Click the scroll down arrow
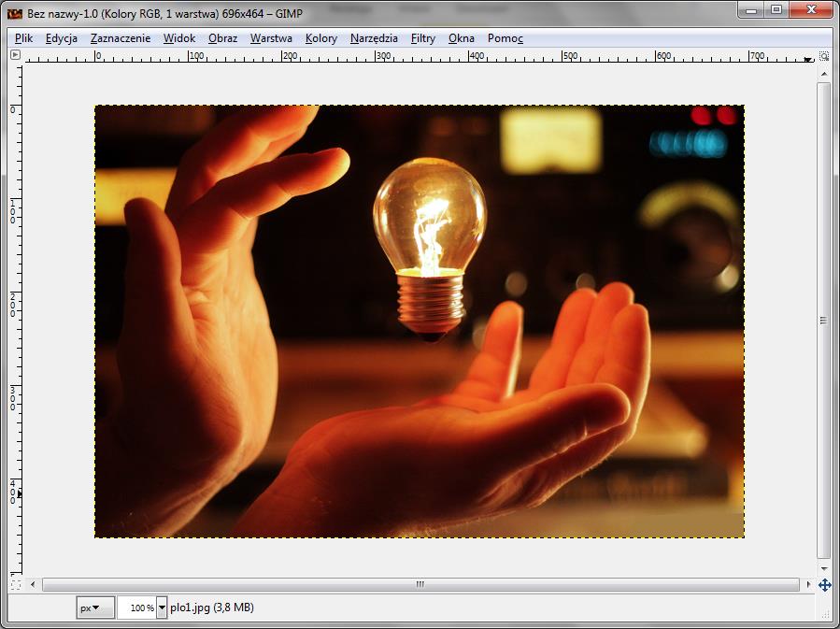The image size is (840, 629). click(x=824, y=568)
